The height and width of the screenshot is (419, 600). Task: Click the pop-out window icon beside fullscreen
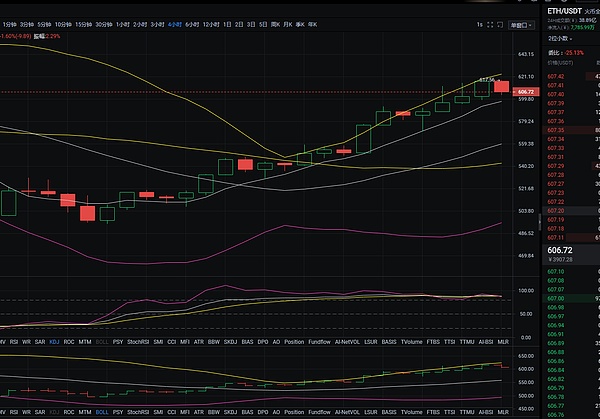pos(500,25)
